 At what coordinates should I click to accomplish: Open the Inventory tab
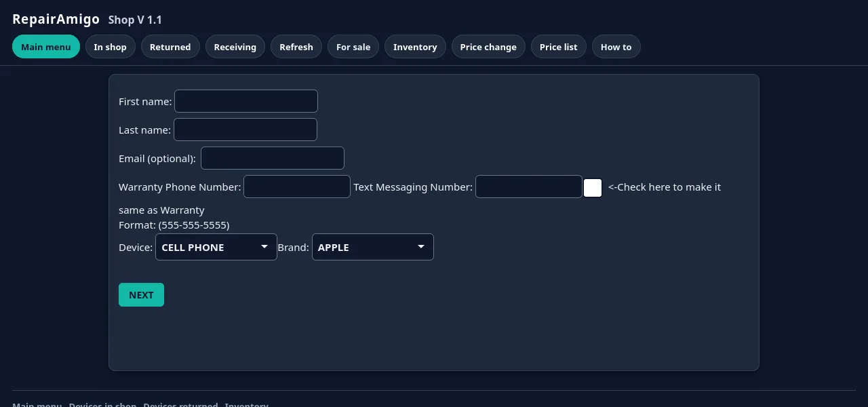[415, 47]
